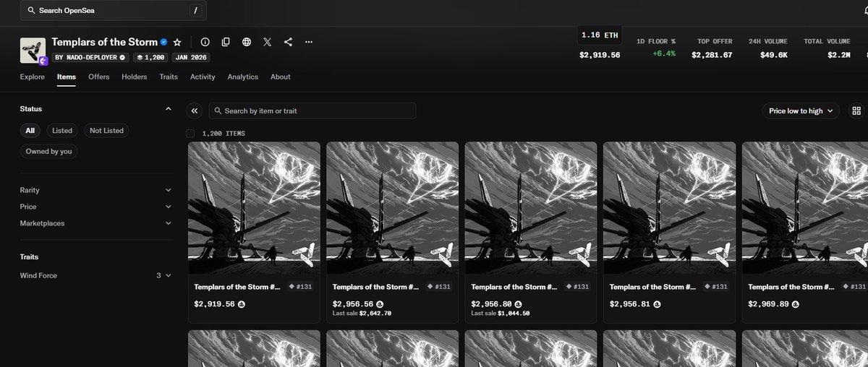Tick the select-all checkbox next to 1,200 ITEMS

[x=190, y=133]
